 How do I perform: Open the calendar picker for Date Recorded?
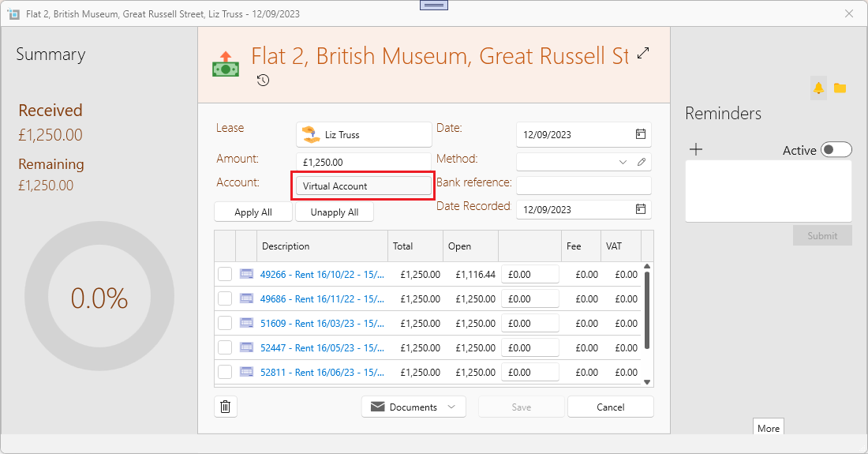point(641,209)
